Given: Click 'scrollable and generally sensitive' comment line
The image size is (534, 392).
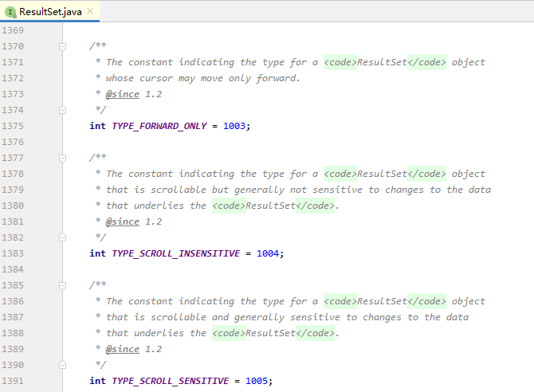Looking at the screenshot, I should 287,317.
